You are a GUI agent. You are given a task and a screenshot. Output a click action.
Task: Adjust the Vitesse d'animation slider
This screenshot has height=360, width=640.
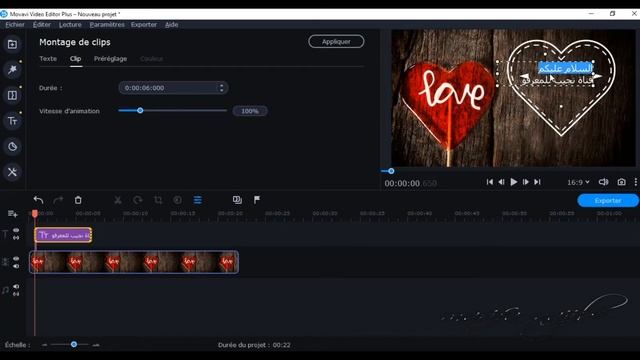point(140,111)
